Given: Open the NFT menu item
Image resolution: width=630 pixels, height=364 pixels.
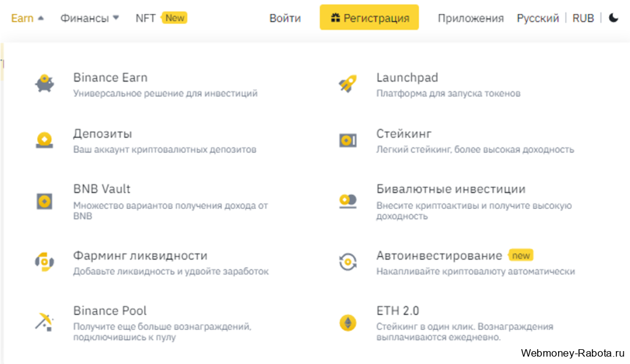Looking at the screenshot, I should tap(145, 18).
